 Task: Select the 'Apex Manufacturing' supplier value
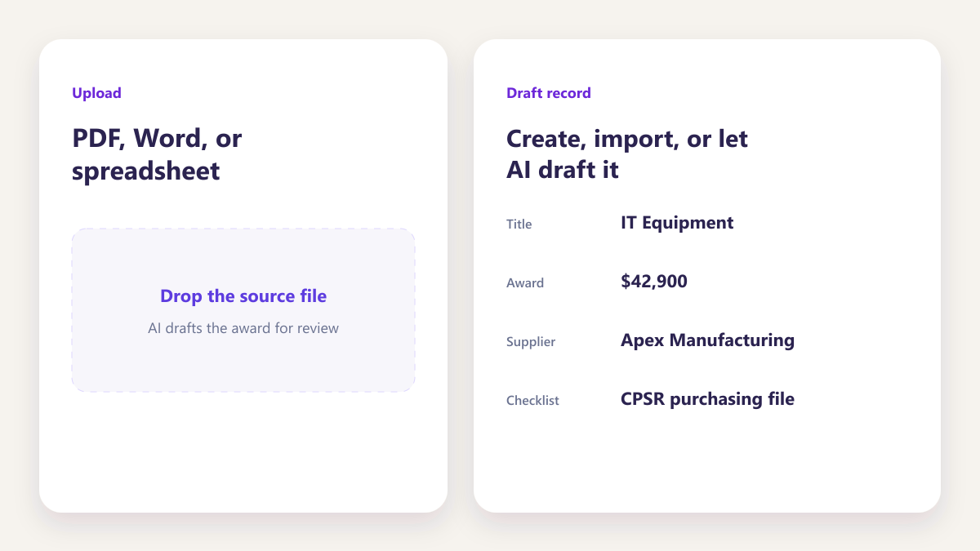707,340
